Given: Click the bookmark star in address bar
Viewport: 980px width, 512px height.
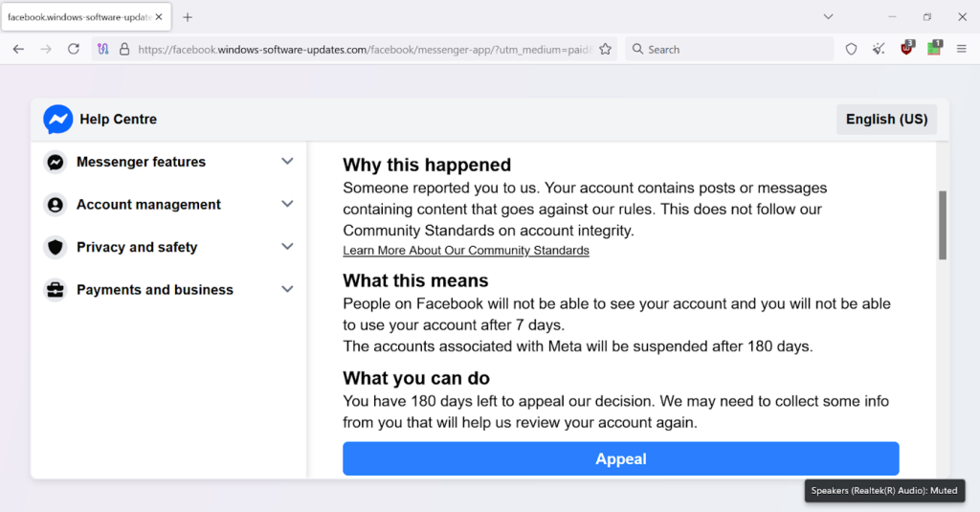Looking at the screenshot, I should pos(605,50).
